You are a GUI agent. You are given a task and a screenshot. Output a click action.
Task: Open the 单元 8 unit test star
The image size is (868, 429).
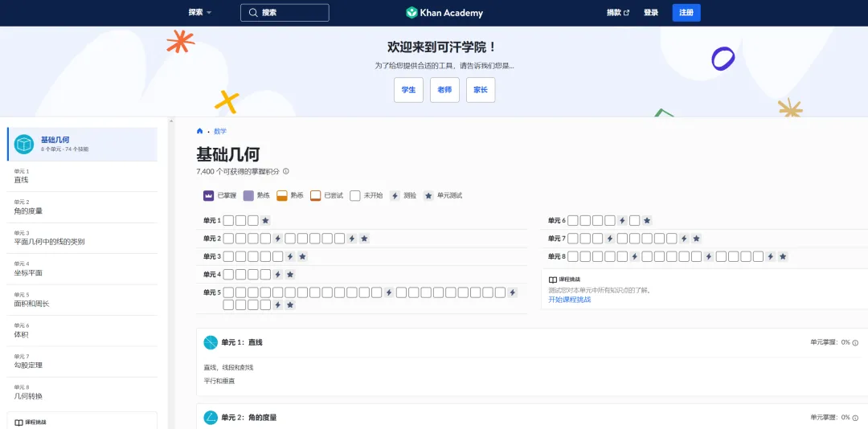783,256
